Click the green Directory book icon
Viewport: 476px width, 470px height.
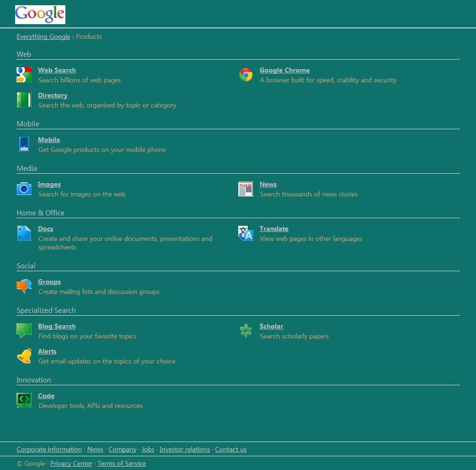(24, 100)
